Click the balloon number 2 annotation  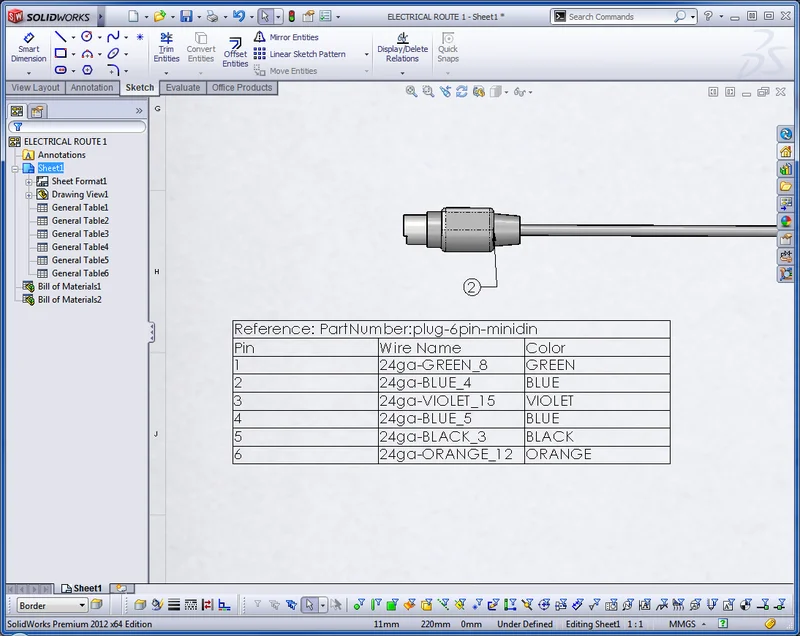[472, 287]
